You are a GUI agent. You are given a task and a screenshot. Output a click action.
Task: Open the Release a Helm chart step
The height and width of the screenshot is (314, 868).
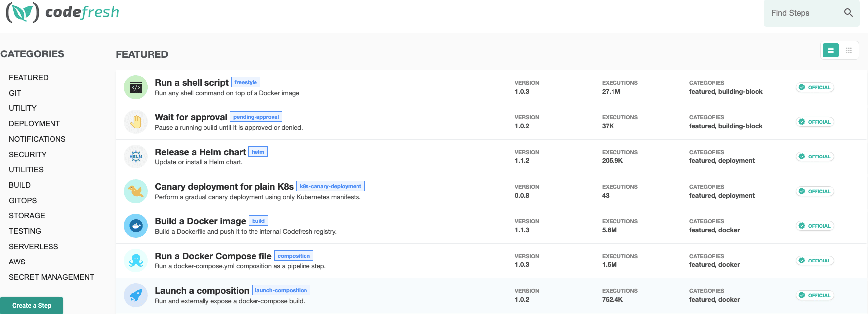click(x=200, y=152)
